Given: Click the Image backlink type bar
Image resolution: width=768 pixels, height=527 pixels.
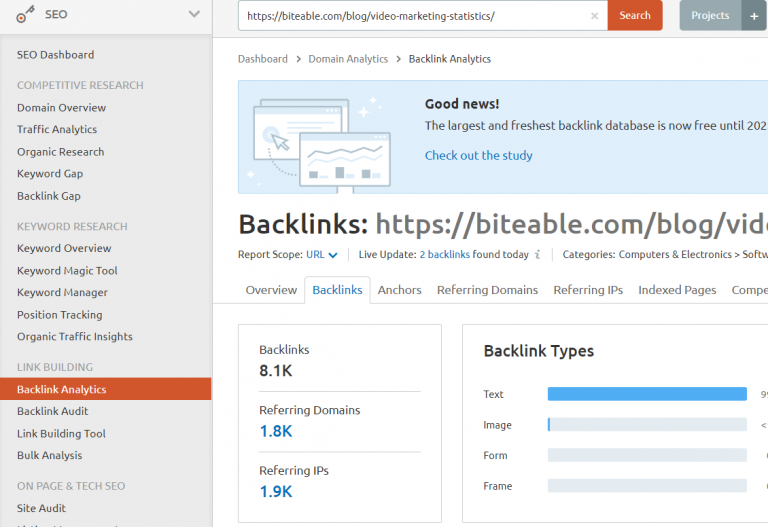Looking at the screenshot, I should pyautogui.click(x=647, y=425).
